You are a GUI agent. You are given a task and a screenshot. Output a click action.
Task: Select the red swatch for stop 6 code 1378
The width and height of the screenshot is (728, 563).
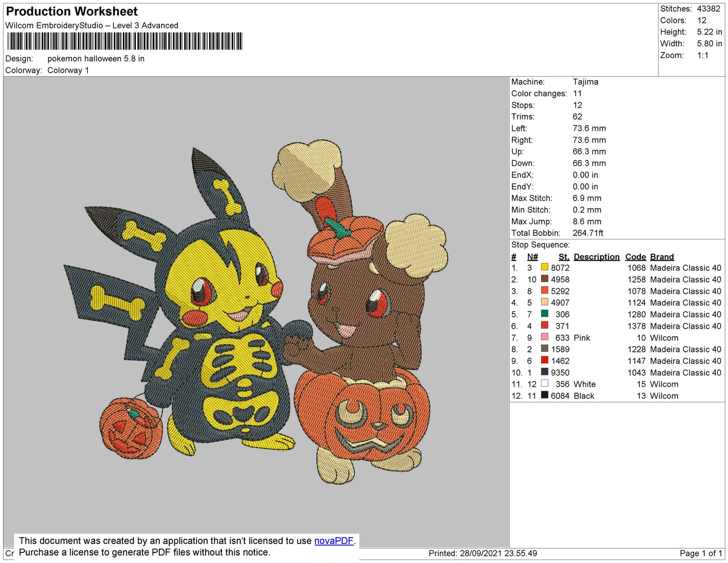545,325
